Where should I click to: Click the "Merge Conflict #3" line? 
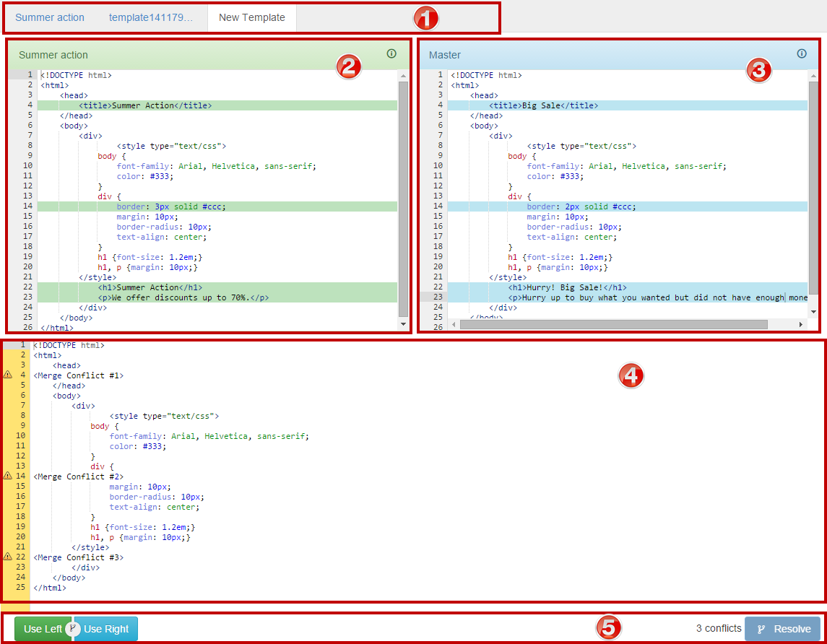coord(79,557)
